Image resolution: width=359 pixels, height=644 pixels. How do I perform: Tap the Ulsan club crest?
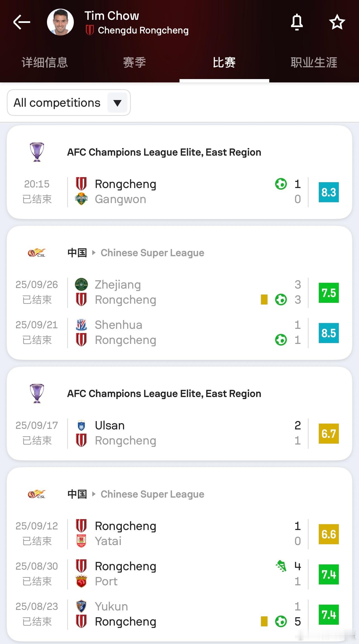pos(81,426)
